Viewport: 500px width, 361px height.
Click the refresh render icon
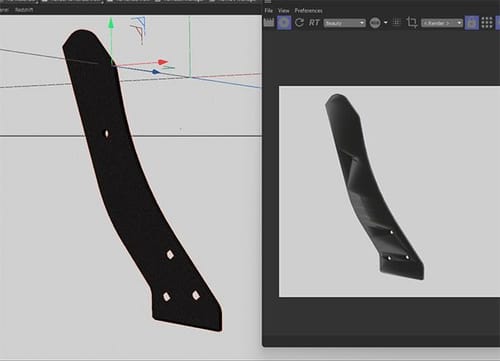click(299, 23)
